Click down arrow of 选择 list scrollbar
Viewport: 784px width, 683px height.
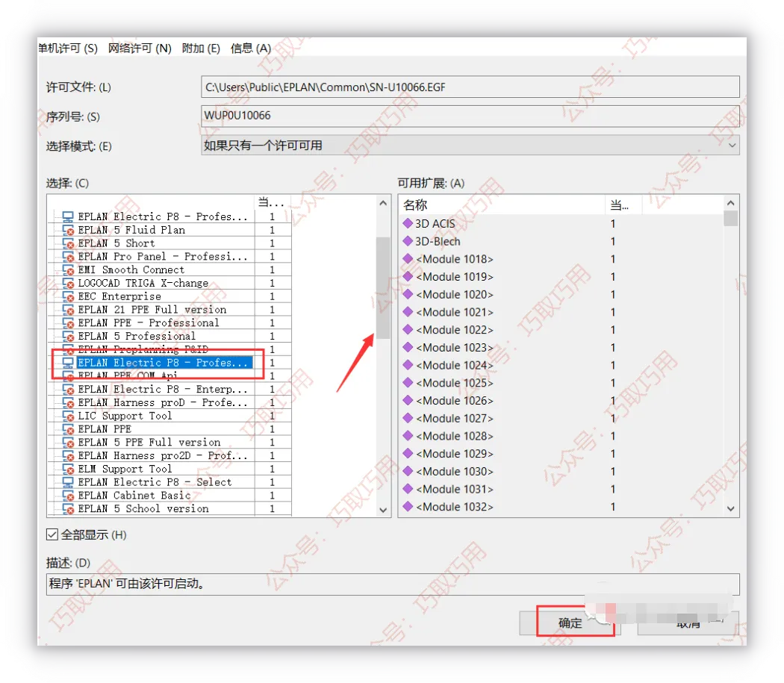point(383,510)
